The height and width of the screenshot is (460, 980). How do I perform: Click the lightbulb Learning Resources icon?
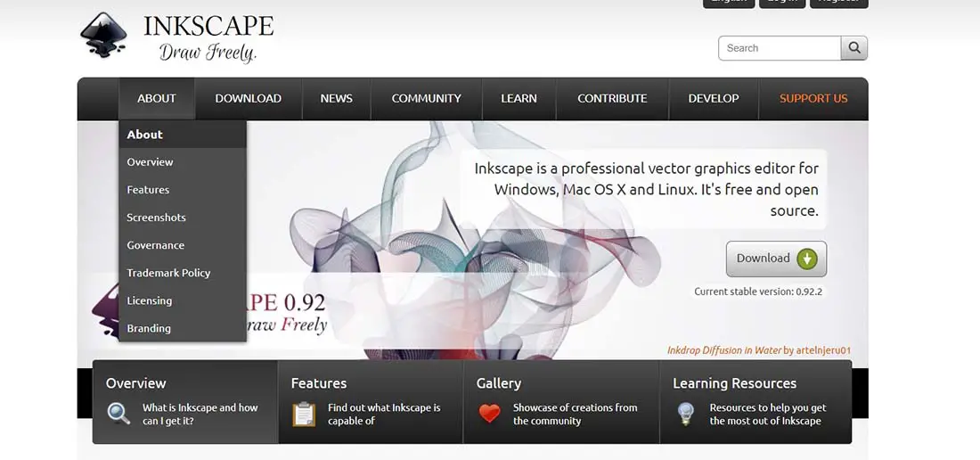pyautogui.click(x=686, y=414)
